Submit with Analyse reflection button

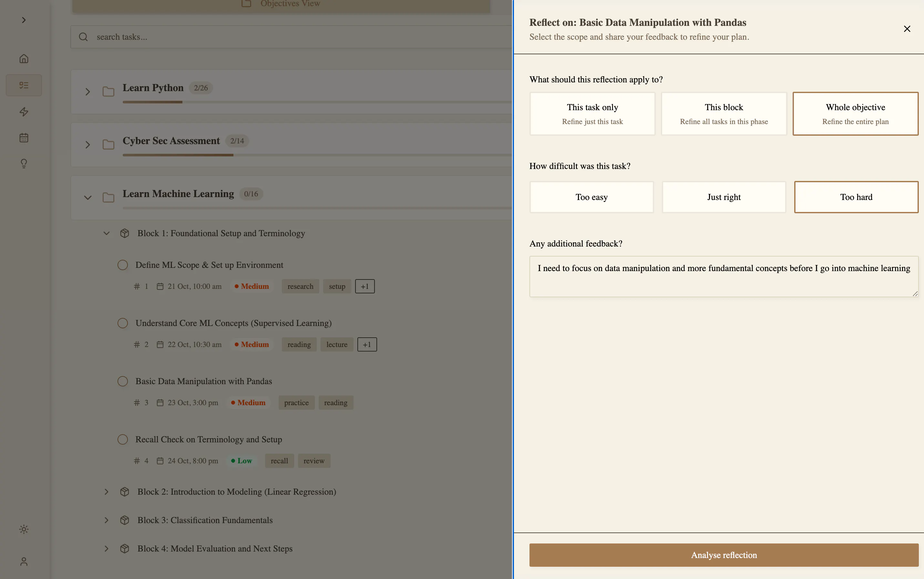[x=724, y=555]
